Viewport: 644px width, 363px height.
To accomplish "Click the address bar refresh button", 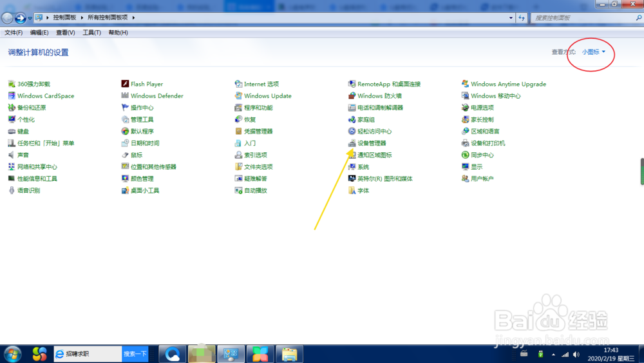I will click(x=522, y=17).
